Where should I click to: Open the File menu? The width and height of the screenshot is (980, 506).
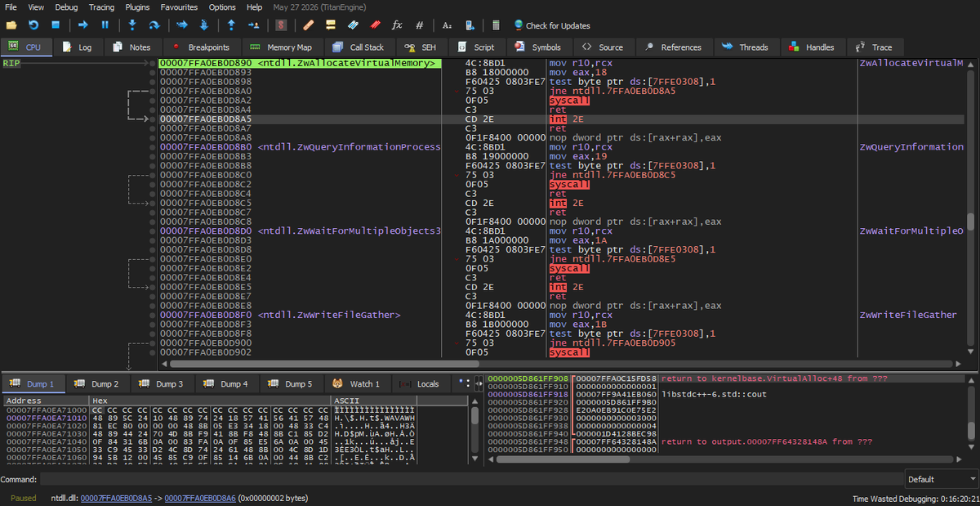click(11, 7)
